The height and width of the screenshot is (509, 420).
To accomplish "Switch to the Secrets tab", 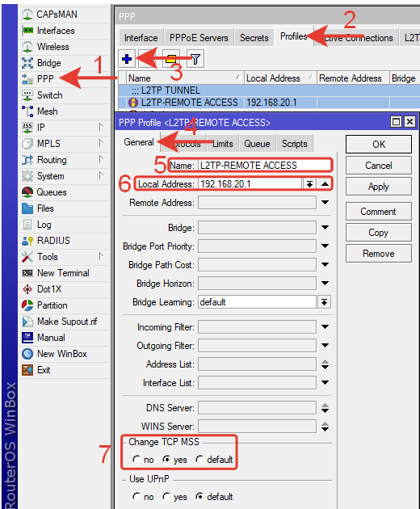I will point(254,38).
